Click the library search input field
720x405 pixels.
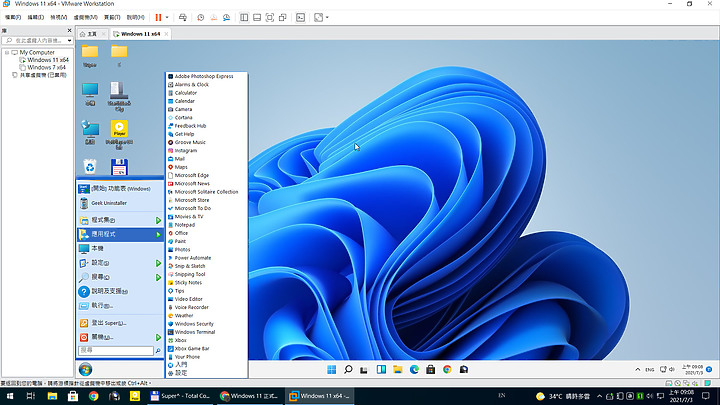click(x=36, y=41)
